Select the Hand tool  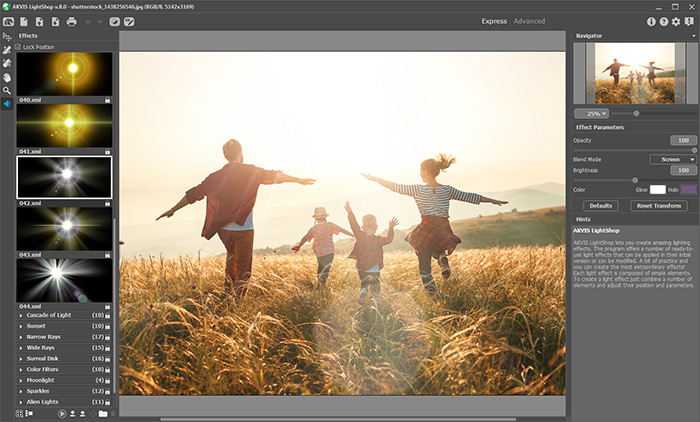click(7, 76)
